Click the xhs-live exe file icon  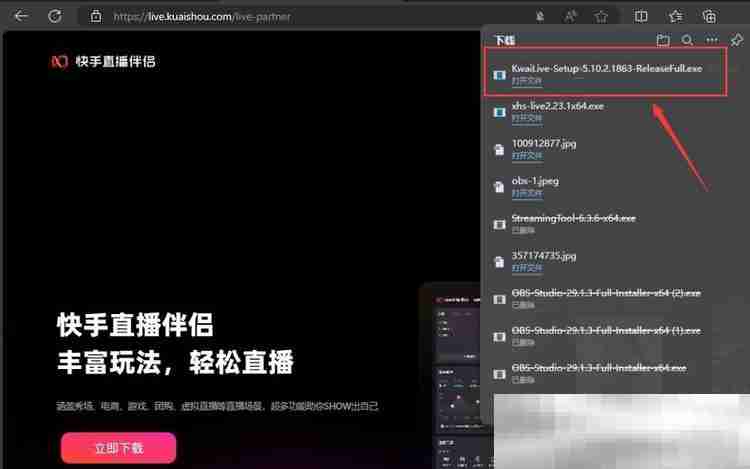pyautogui.click(x=499, y=112)
